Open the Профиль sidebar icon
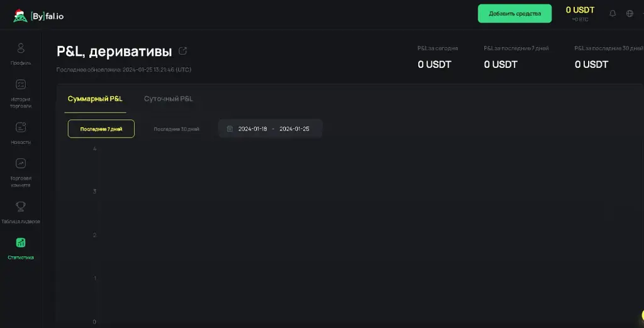This screenshot has width=644, height=328. (21, 48)
